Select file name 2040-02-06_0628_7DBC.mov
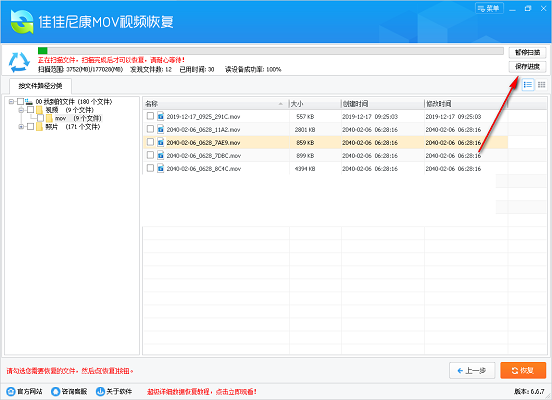Image resolution: width=552 pixels, height=400 pixels. tap(204, 156)
